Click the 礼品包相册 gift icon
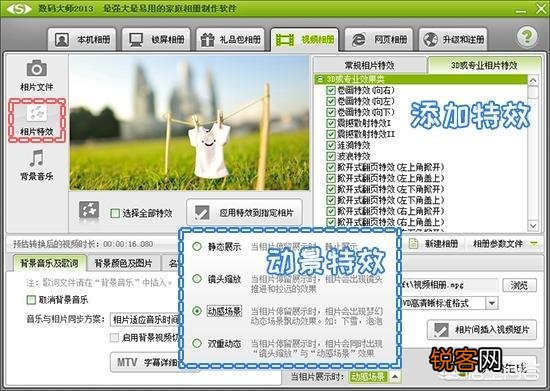This screenshot has height=391, width=550. [x=207, y=40]
